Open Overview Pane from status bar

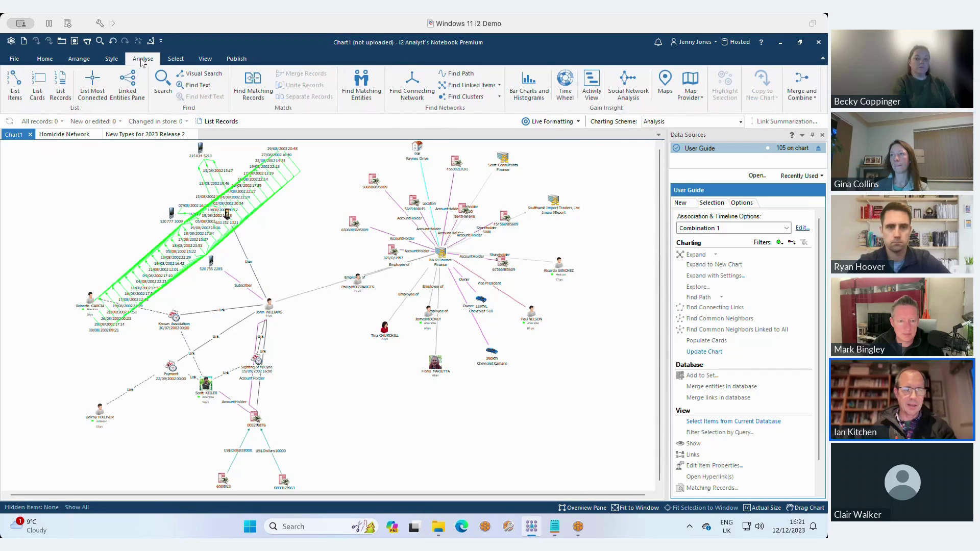pyautogui.click(x=582, y=508)
